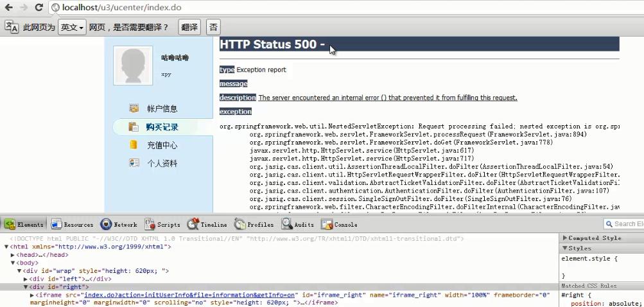Open the Profiles panel
The width and height of the screenshot is (644, 307).
(254, 225)
